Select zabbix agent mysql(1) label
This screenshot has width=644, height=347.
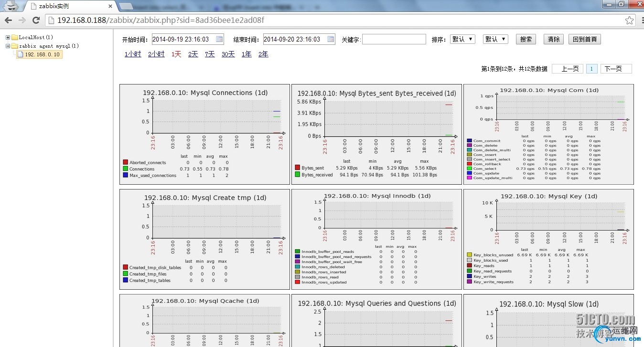(49, 46)
